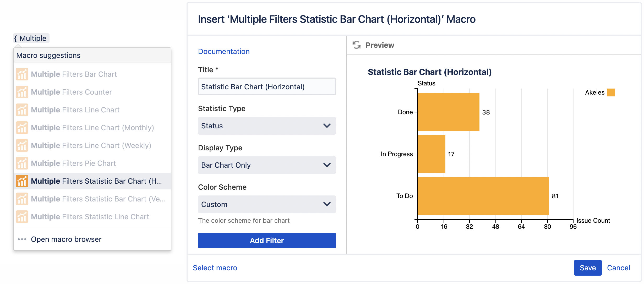Open the Color Scheme dropdown set to Custom
Screen dimensions: 644x284
tap(266, 204)
